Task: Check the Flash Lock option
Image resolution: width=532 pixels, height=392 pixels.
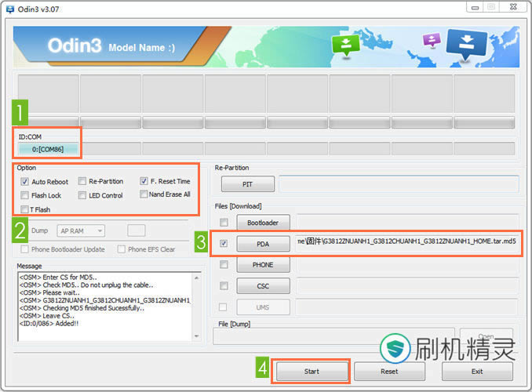Action: pos(25,196)
